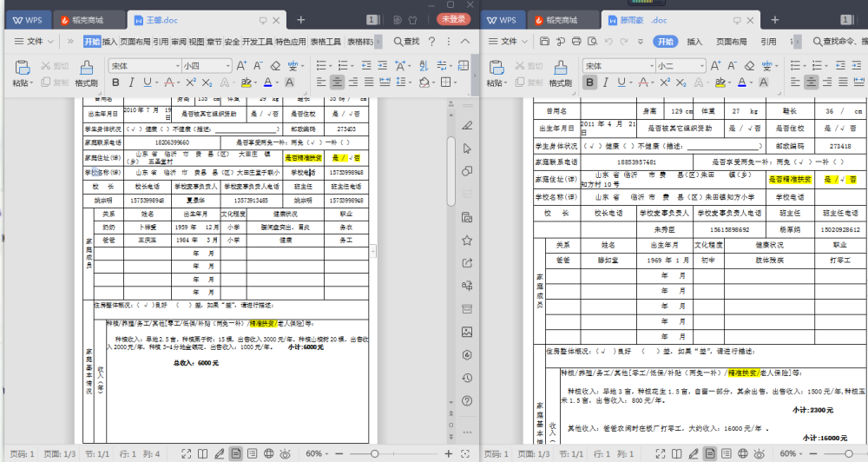Print document from right window toolbar
The image size is (868, 462).
576,41
